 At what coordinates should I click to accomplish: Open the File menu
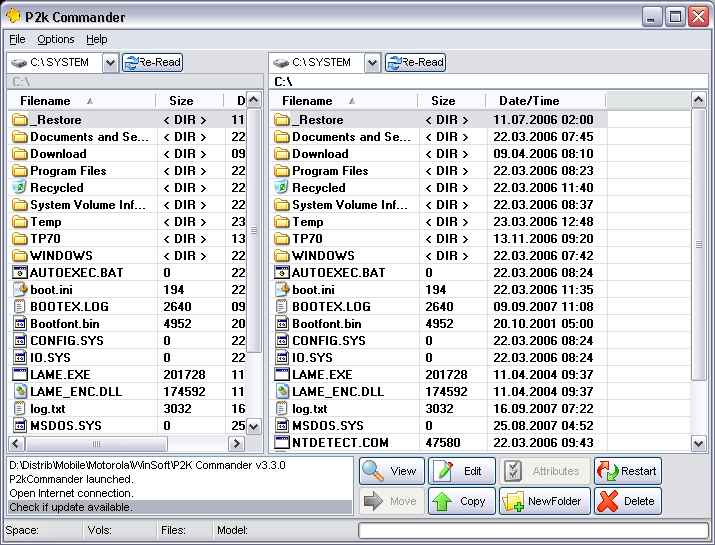pos(17,39)
